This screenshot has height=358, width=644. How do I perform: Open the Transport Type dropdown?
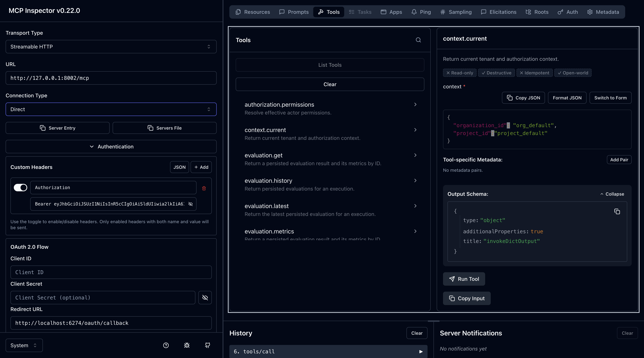(111, 46)
